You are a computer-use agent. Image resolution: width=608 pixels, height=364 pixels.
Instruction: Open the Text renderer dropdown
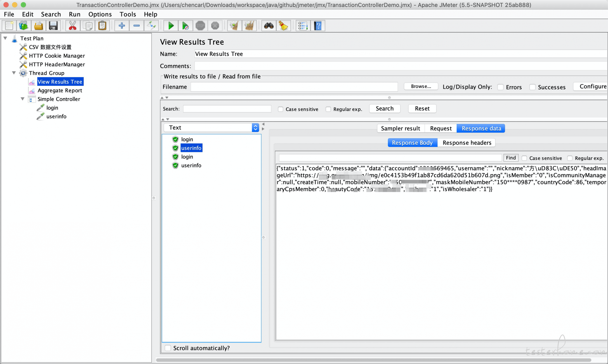(x=212, y=128)
